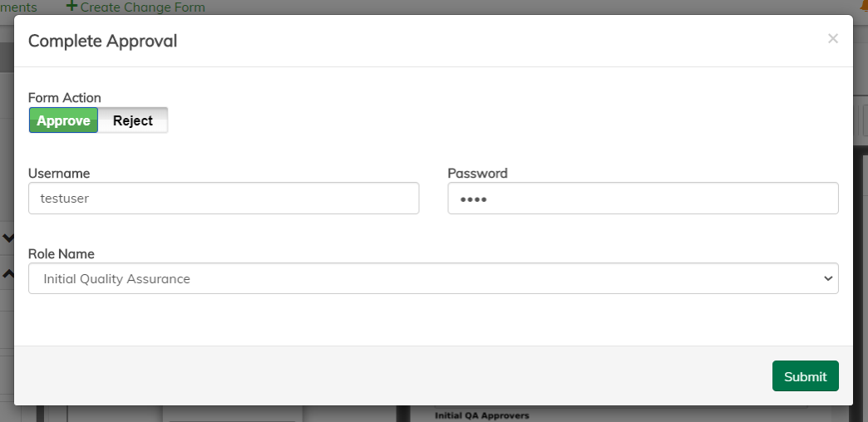Open the Role Name dropdown

(x=432, y=279)
